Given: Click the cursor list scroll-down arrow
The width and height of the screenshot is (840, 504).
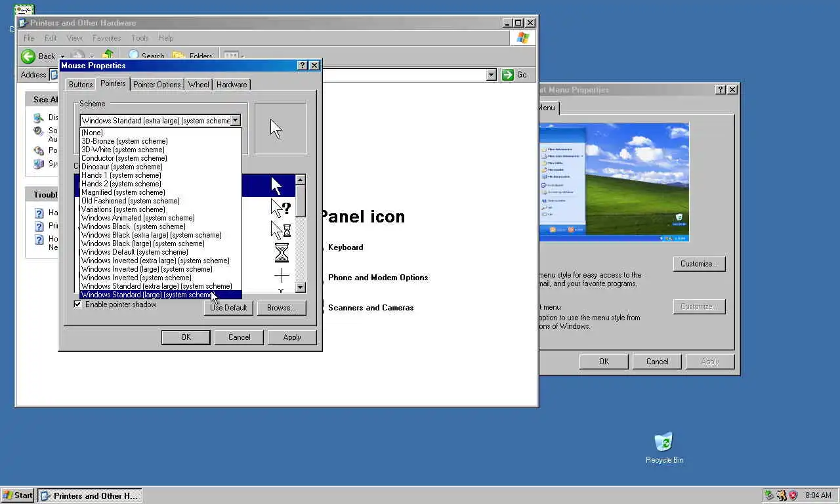Looking at the screenshot, I should click(301, 287).
